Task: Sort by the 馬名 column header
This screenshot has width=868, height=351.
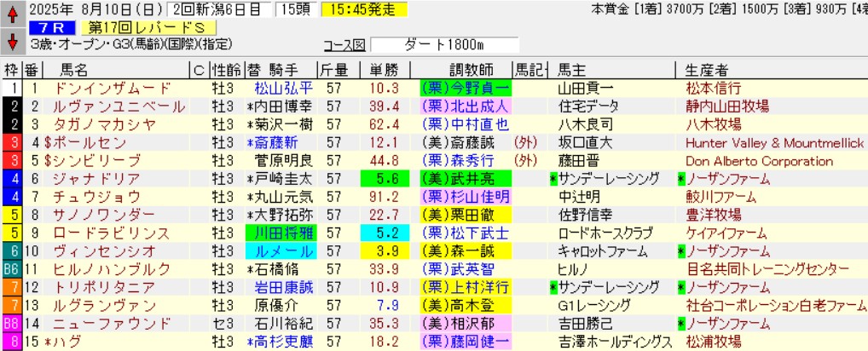Action: 74,69
